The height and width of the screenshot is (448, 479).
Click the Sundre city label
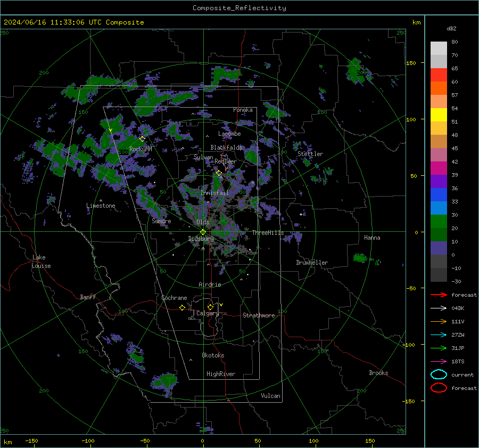pos(161,221)
